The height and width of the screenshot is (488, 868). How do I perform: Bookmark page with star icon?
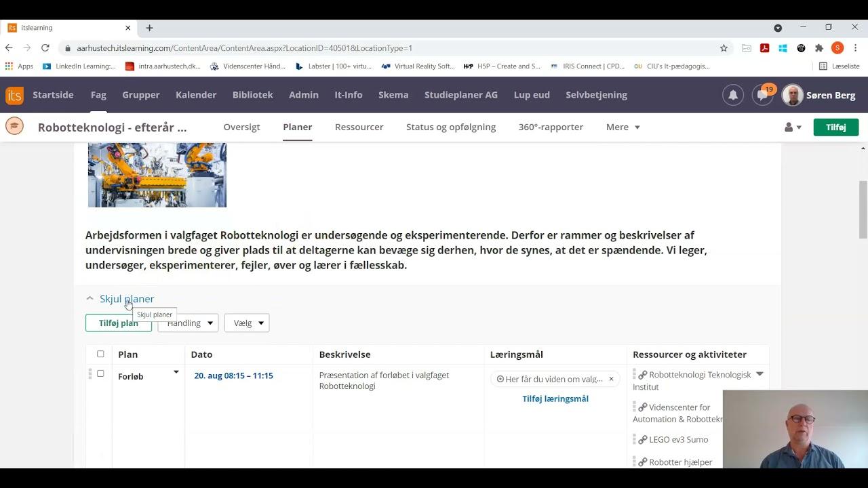point(724,48)
